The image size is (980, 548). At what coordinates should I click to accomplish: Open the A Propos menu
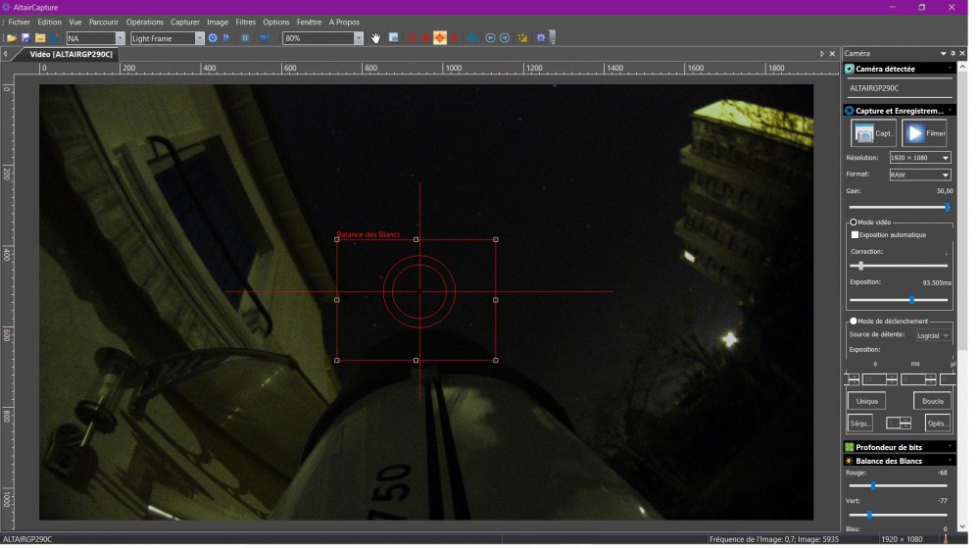[344, 22]
